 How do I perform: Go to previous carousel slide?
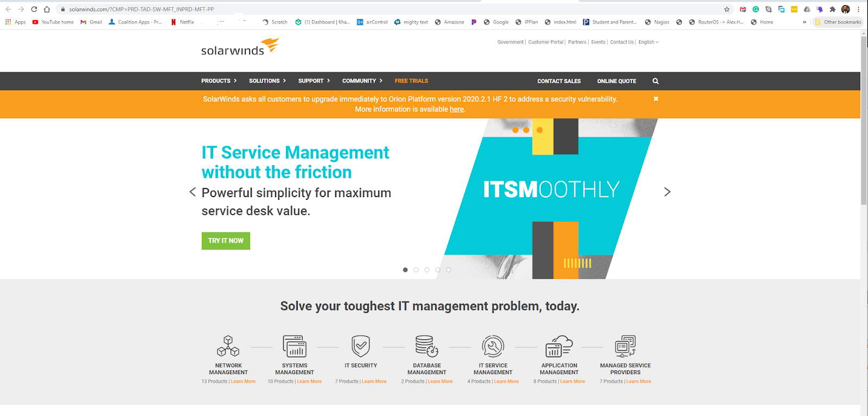tap(193, 192)
